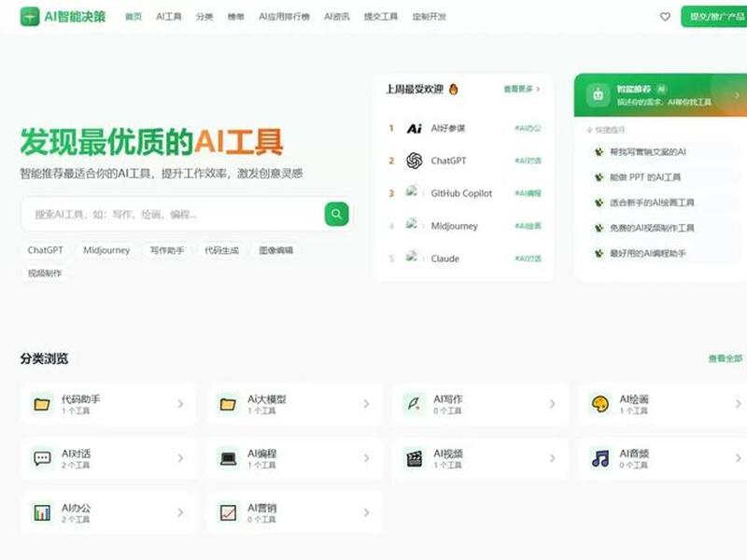Open 榜单 nav item
The image size is (747, 560).
[236, 17]
